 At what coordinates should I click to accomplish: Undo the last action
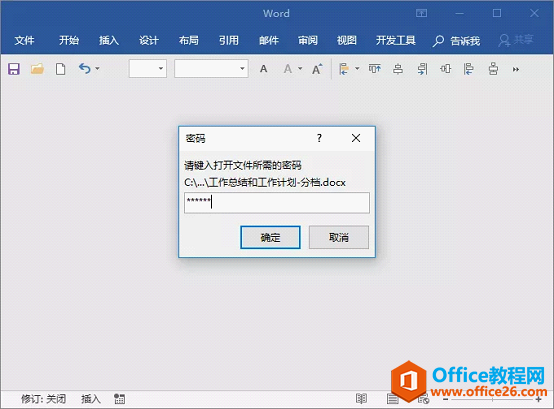click(84, 68)
